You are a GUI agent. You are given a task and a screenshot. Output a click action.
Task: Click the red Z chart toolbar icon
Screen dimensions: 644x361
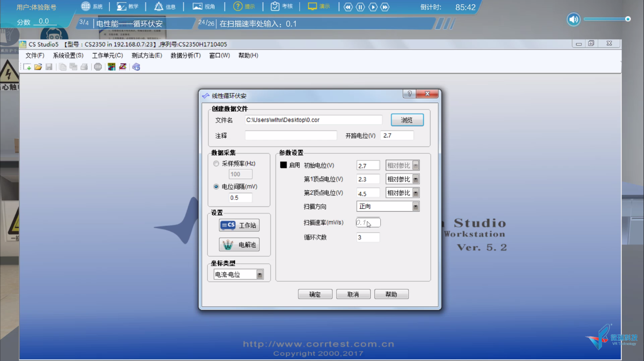(x=123, y=67)
